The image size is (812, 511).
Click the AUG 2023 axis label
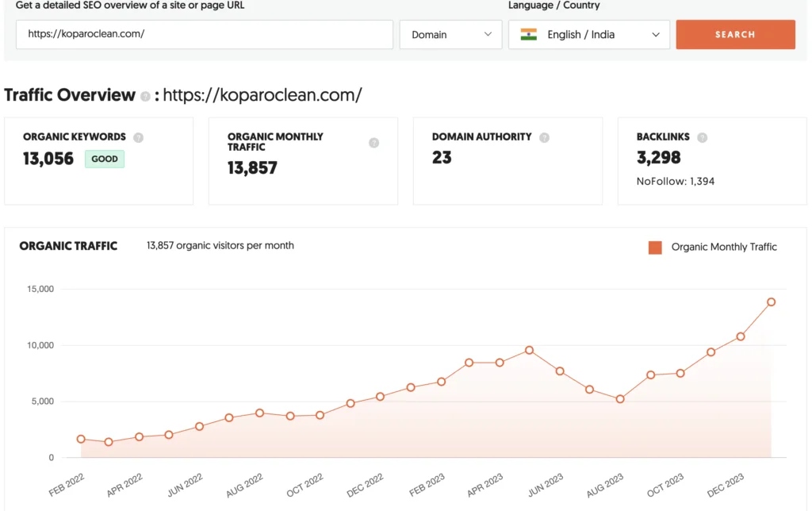pyautogui.click(x=605, y=485)
